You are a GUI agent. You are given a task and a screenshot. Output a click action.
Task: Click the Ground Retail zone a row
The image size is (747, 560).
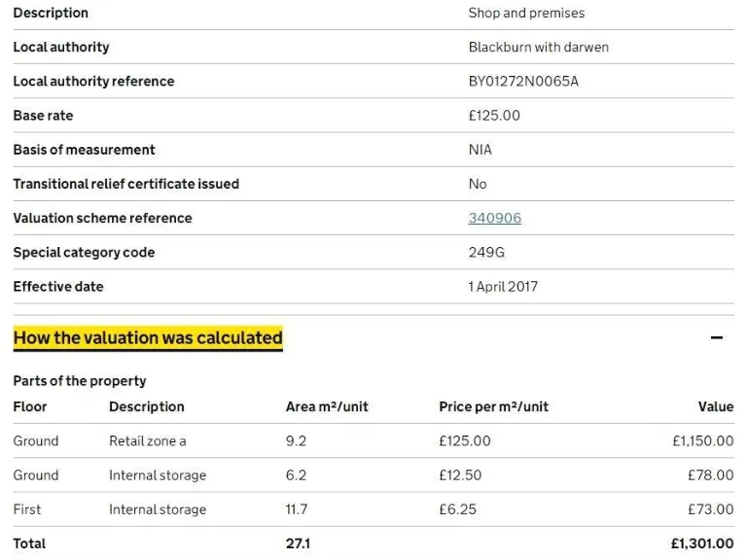coord(148,441)
